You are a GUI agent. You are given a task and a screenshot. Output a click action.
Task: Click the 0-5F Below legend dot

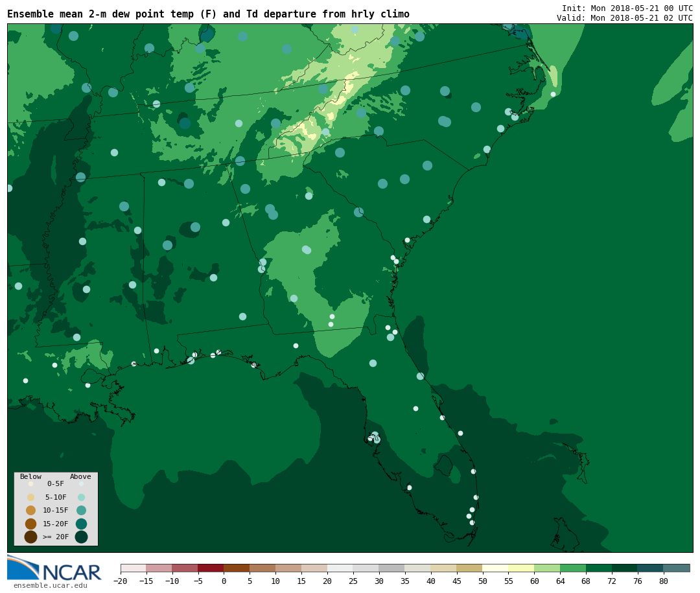pyautogui.click(x=31, y=483)
